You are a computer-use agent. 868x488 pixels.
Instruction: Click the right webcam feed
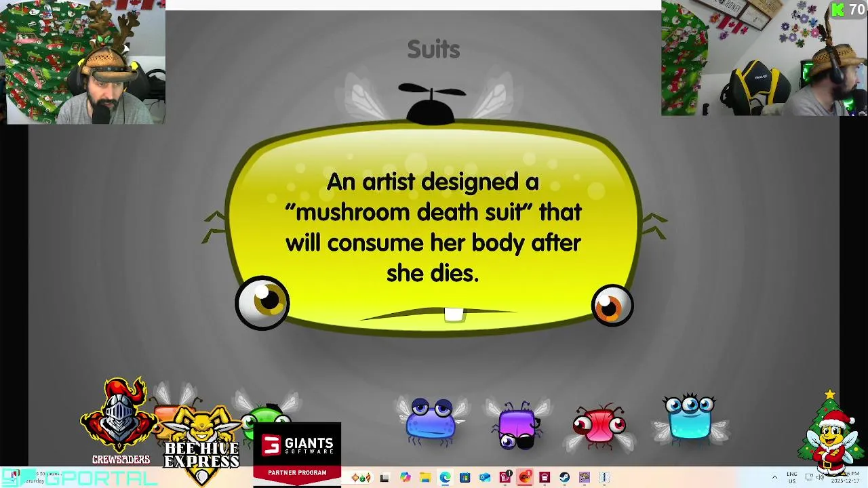pos(764,58)
